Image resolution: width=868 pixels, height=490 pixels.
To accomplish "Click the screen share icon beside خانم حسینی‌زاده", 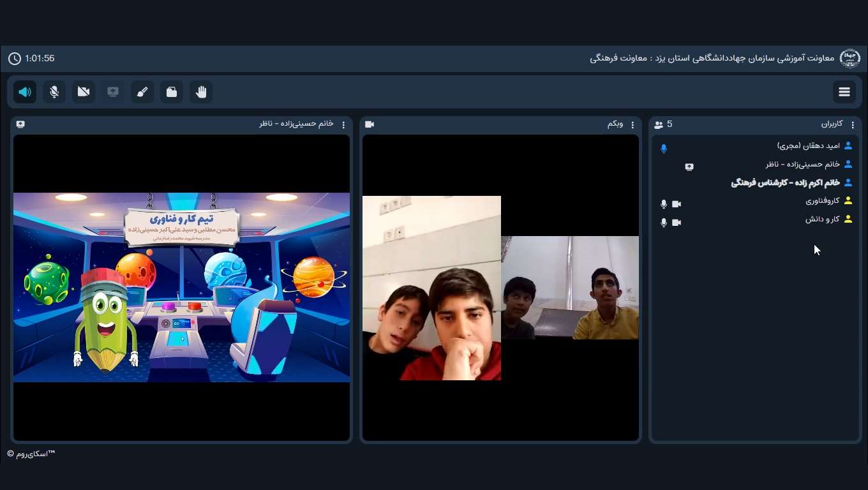I will pyautogui.click(x=689, y=167).
